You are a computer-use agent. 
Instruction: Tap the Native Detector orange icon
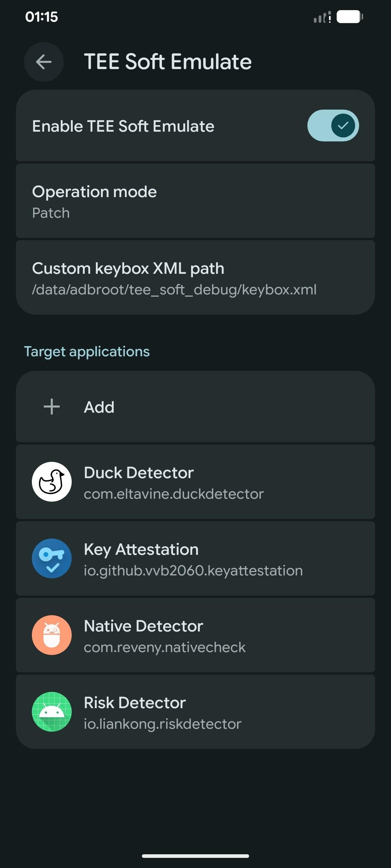pyautogui.click(x=52, y=635)
